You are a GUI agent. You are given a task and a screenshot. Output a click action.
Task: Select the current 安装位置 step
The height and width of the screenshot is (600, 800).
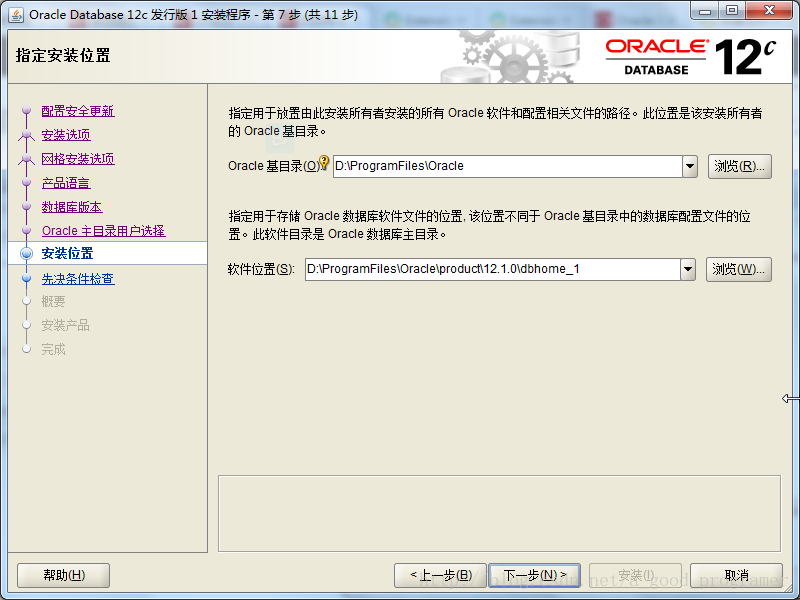(67, 253)
